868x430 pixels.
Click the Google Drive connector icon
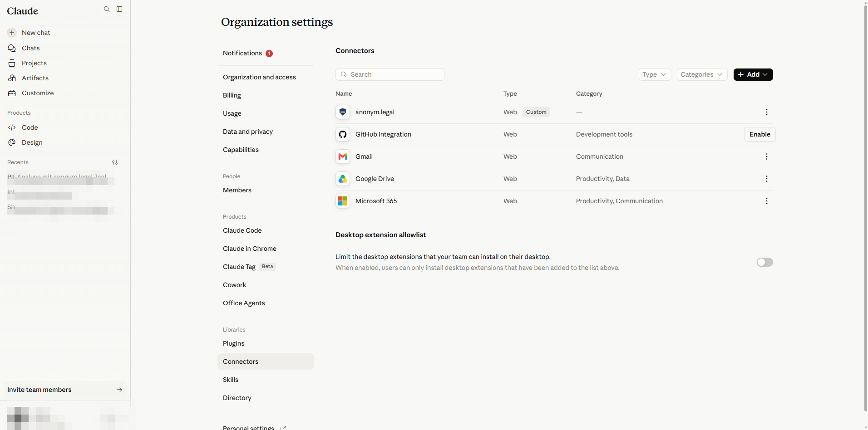[x=343, y=179]
